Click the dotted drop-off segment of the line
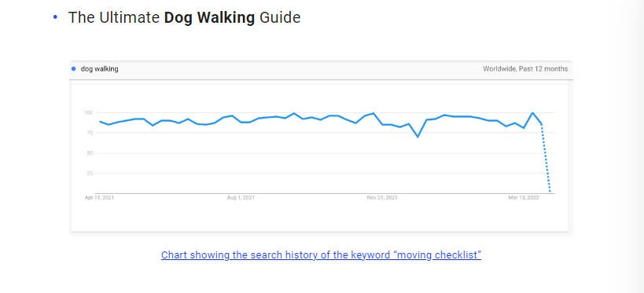Screen dimensions: 644x293 pos(546,158)
